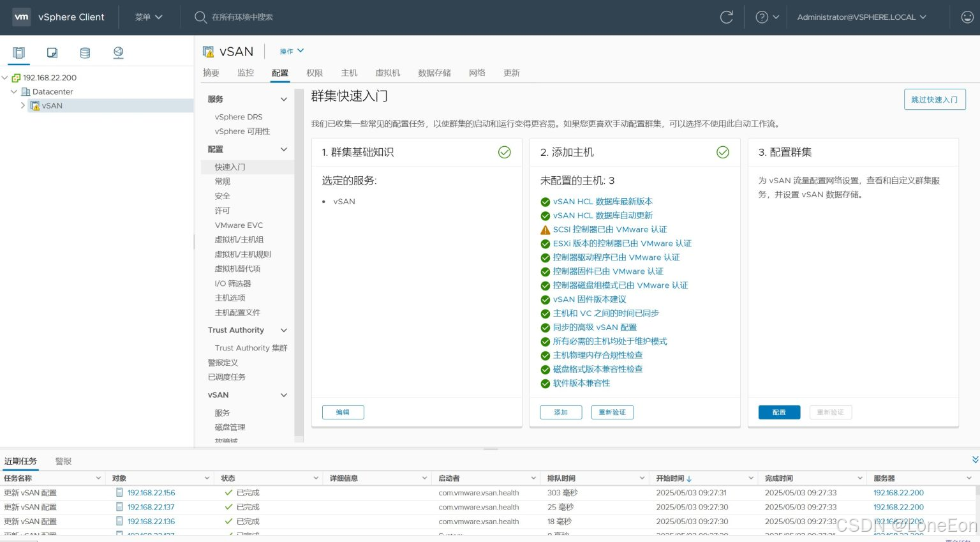The height and width of the screenshot is (542, 980).
Task: Click green check beside vSAN 固件版本建议
Action: (545, 300)
